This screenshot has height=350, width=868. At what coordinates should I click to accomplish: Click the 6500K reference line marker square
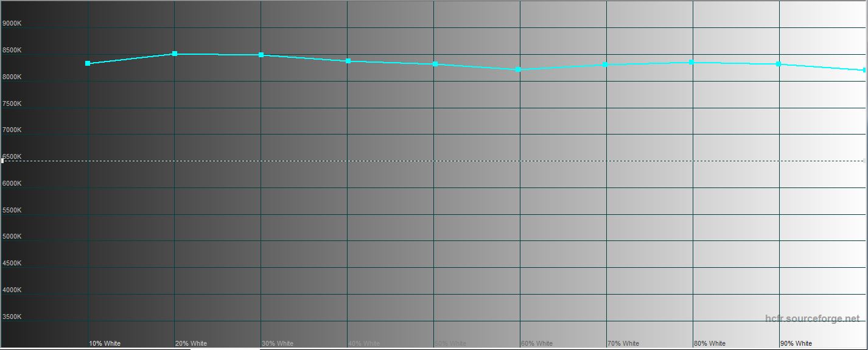(x=2, y=161)
